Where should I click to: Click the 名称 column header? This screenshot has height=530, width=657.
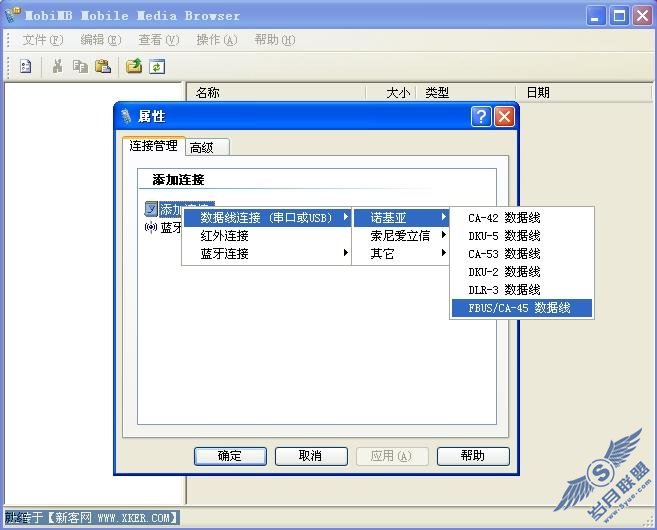[x=276, y=93]
